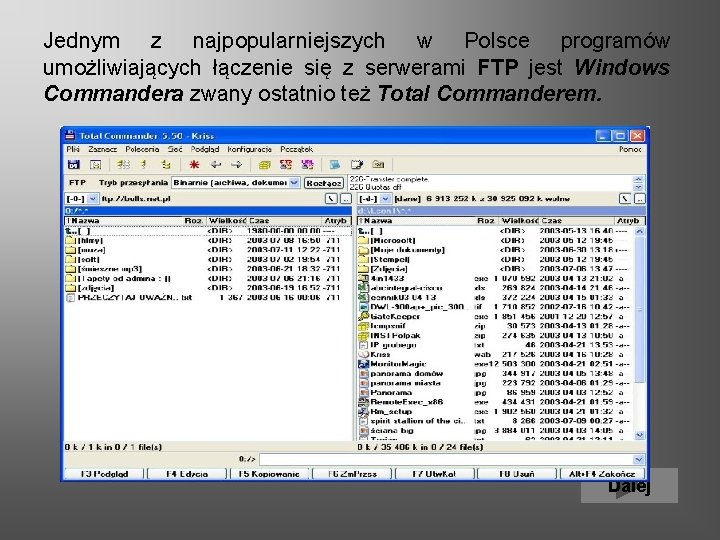Click the F5 Kopiowanie button

270,474
